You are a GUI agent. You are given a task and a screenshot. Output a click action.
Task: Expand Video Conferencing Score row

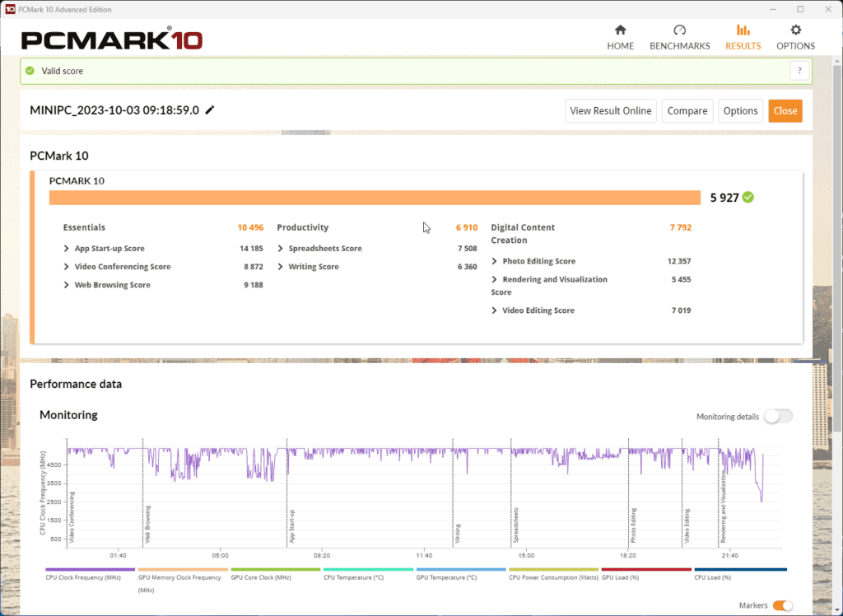(x=67, y=267)
